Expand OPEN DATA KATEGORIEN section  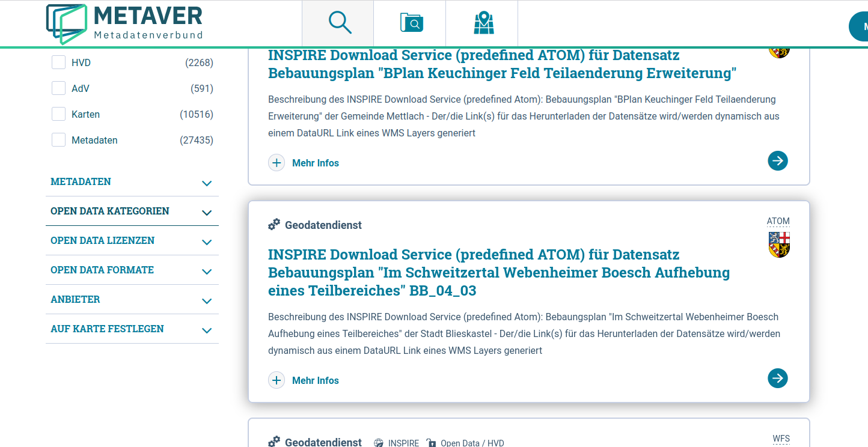click(132, 211)
